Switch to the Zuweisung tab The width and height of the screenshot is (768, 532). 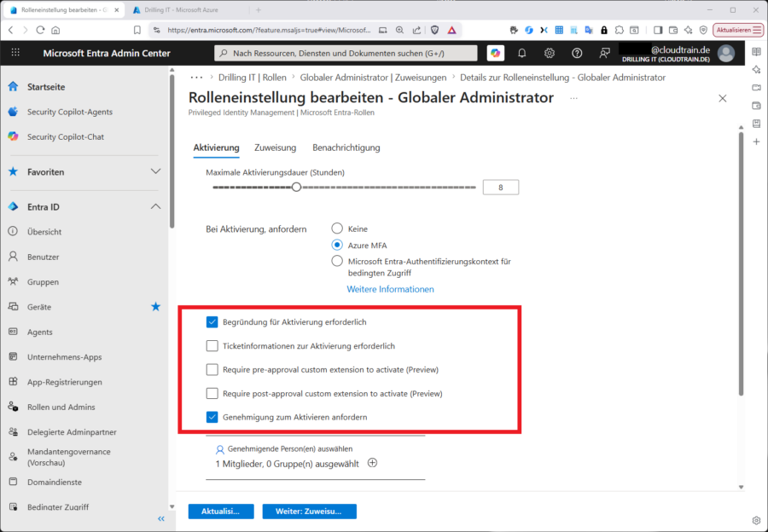click(276, 147)
